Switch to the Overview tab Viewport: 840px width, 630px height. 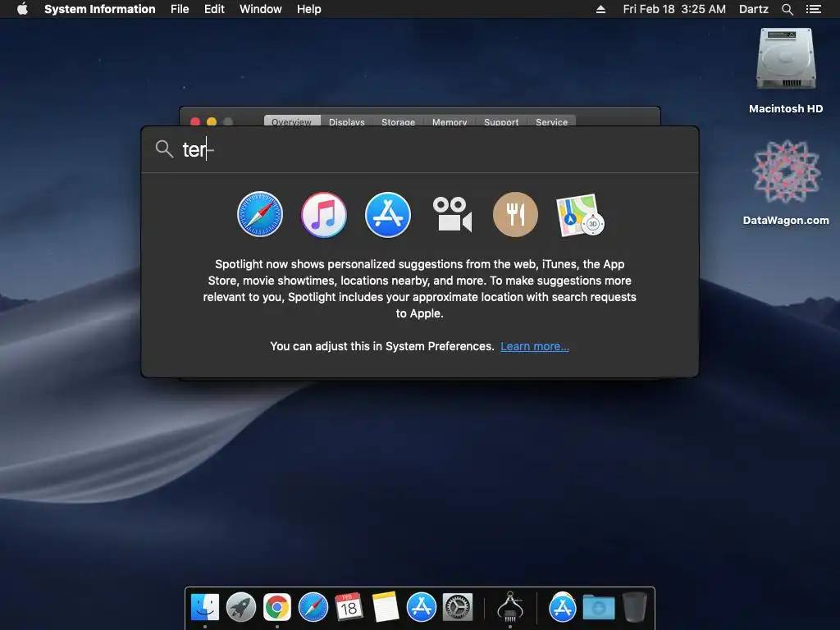tap(291, 121)
